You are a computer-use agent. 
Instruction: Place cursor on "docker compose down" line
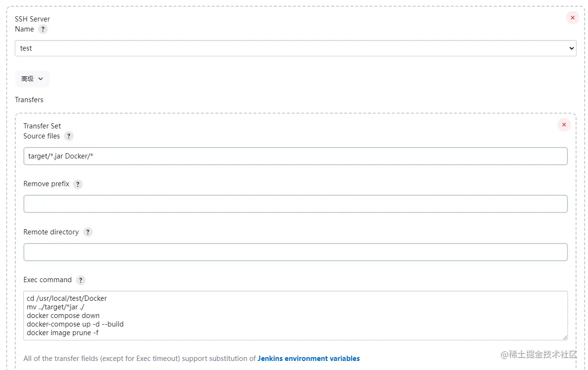[63, 316]
